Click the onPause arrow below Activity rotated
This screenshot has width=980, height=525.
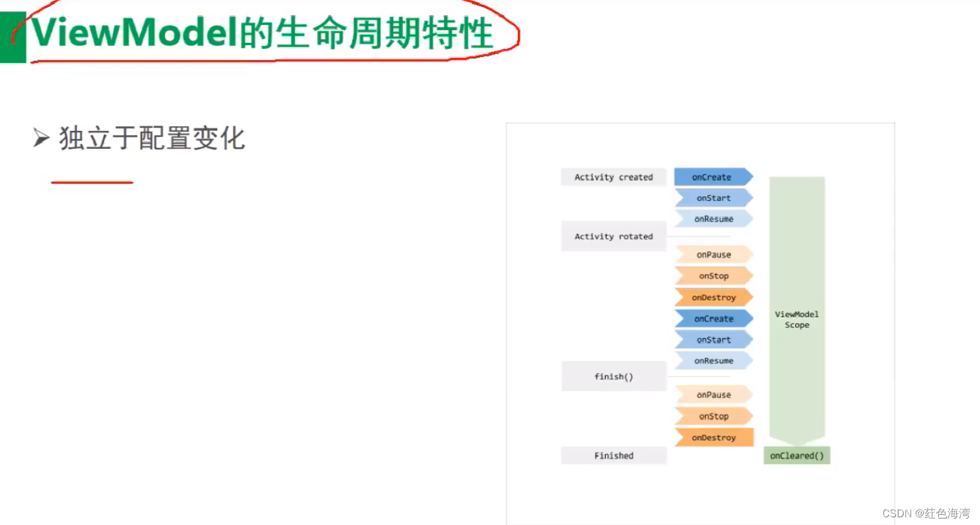tap(714, 255)
